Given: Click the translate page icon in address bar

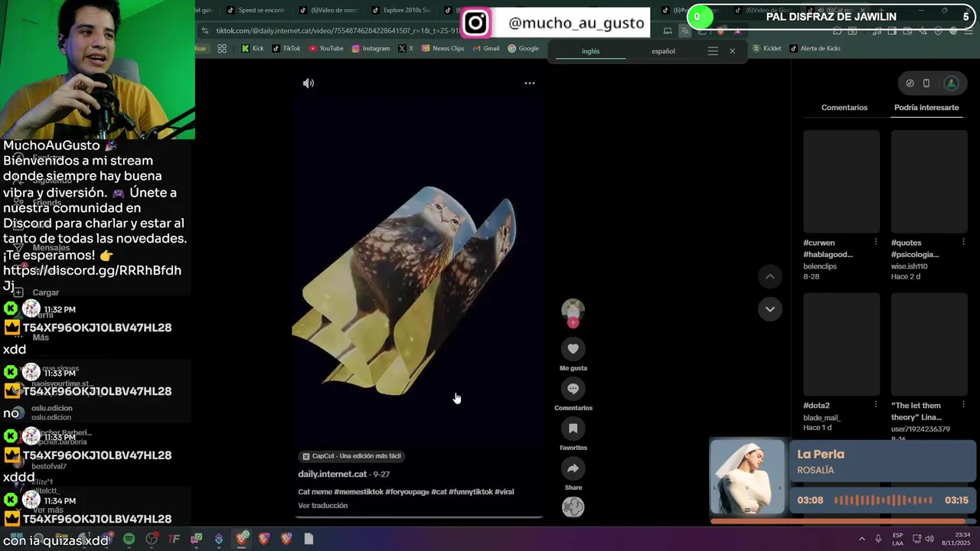Looking at the screenshot, I should (x=685, y=31).
